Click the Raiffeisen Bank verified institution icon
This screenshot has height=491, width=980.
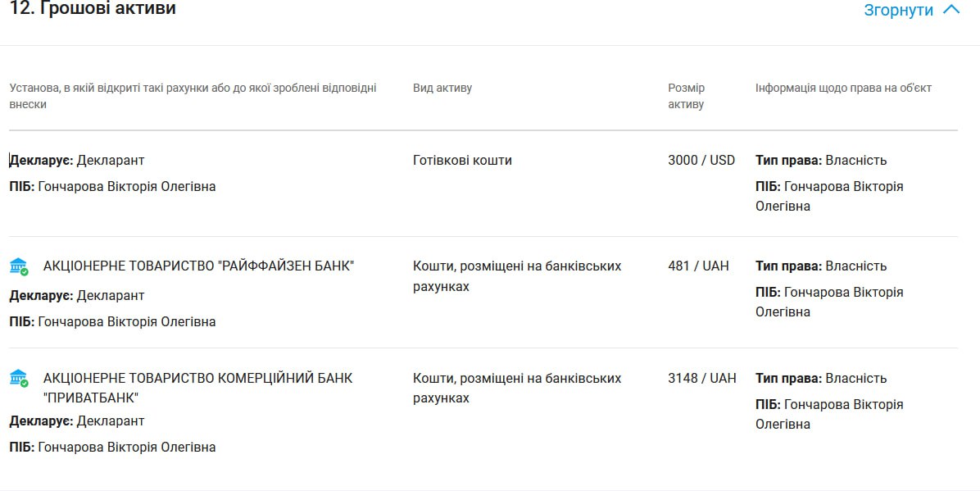coord(18,266)
